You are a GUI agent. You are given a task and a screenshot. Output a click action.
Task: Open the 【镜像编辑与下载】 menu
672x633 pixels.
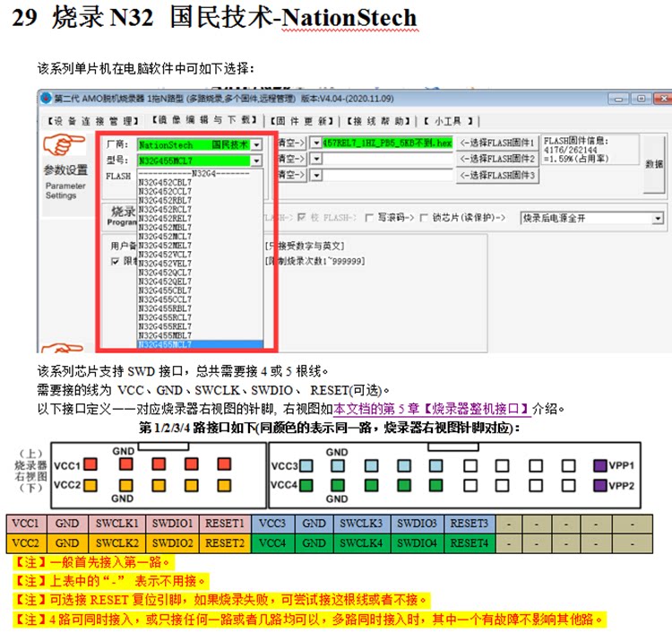click(205, 120)
